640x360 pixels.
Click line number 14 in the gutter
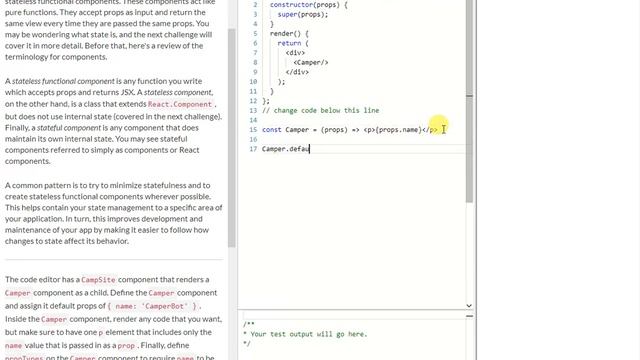253,120
